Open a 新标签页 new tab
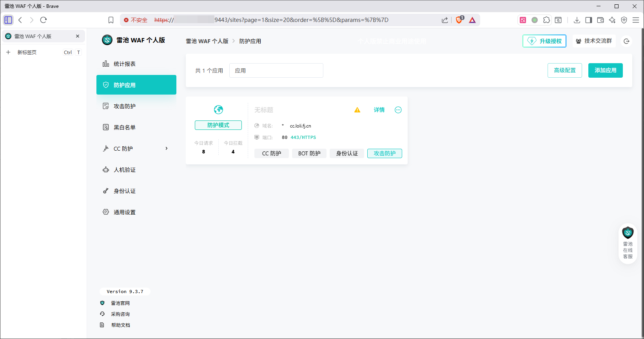 44,52
